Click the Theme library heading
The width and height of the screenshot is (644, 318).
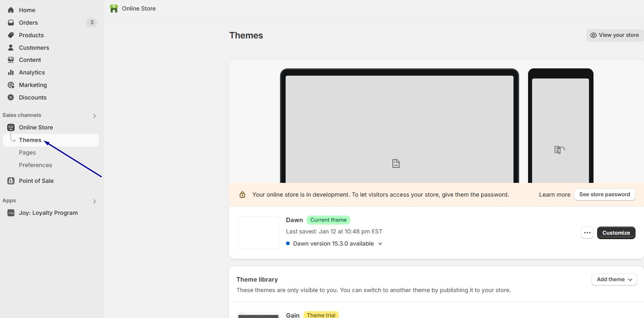pos(257,280)
